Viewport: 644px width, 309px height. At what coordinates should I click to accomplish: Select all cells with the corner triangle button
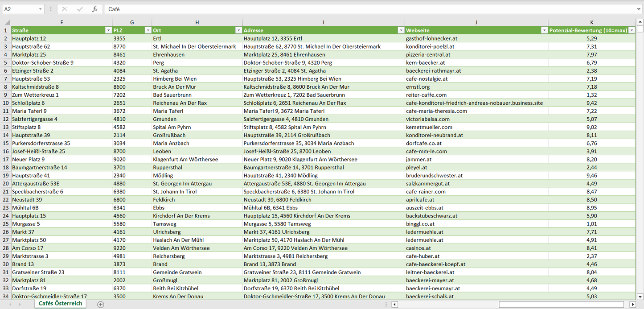pyautogui.click(x=6, y=22)
